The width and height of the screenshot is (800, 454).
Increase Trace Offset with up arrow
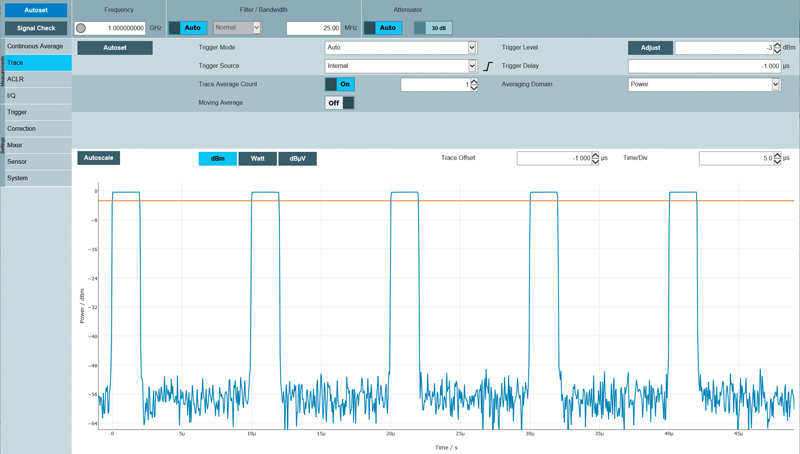coord(595,155)
